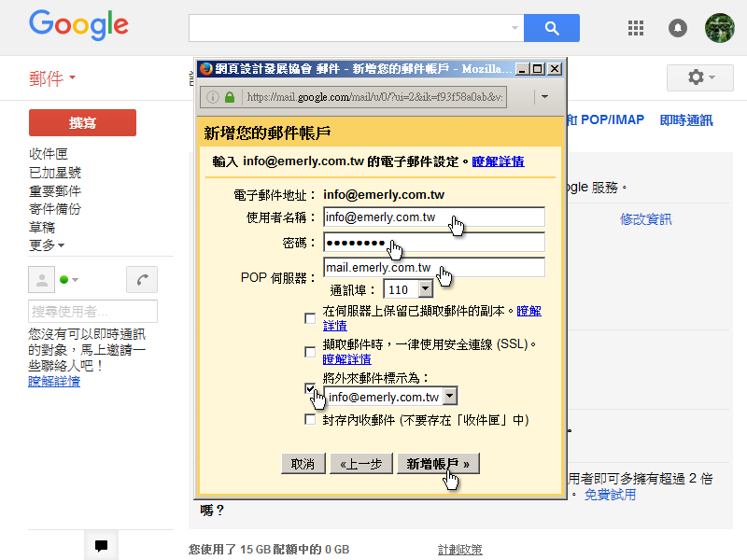The image size is (747, 560).
Task: Click the 新增帳戶 button
Action: [438, 464]
